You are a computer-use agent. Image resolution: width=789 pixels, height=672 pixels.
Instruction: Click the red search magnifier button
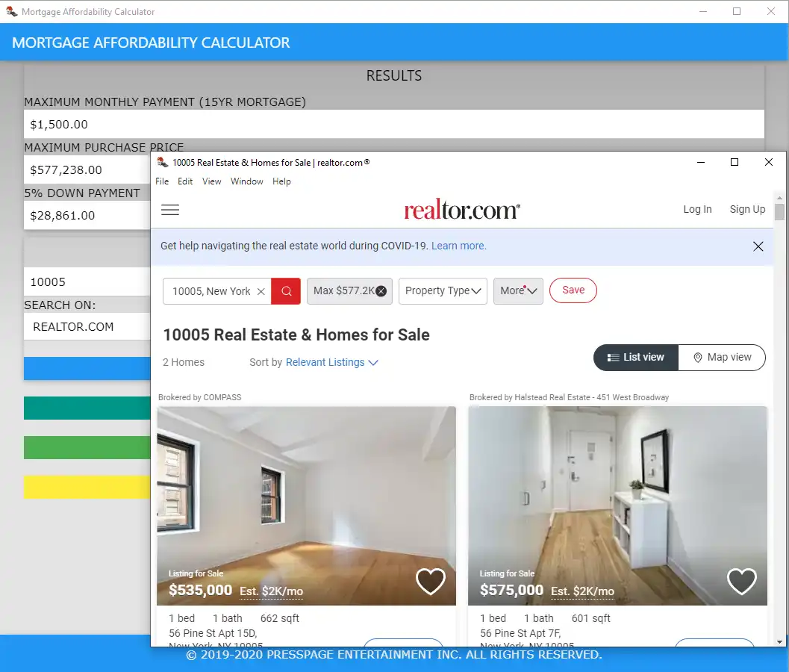click(286, 291)
